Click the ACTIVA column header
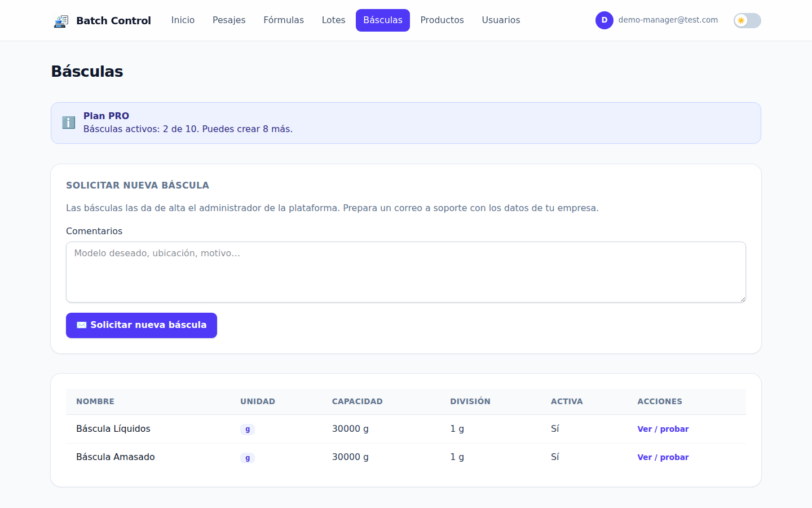 click(x=567, y=401)
